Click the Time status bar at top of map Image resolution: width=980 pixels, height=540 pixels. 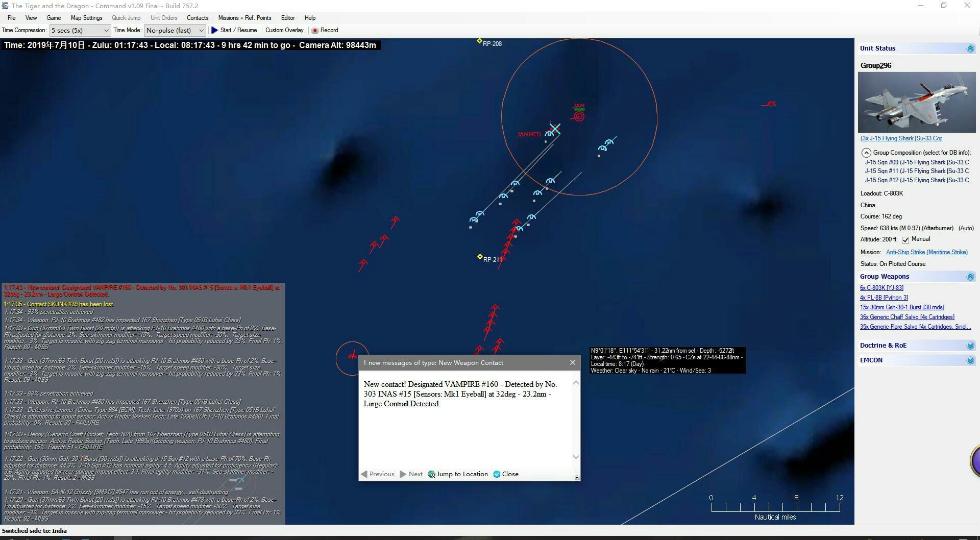[x=190, y=45]
